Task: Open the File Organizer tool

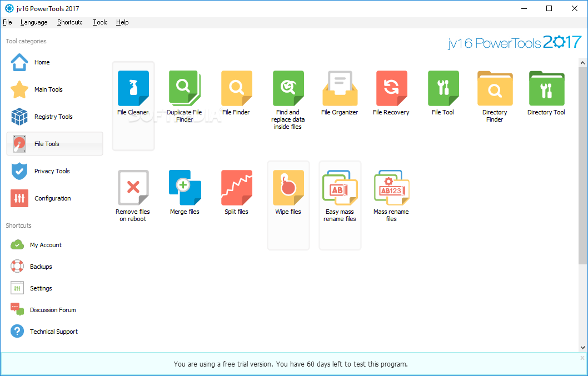Action: click(340, 93)
